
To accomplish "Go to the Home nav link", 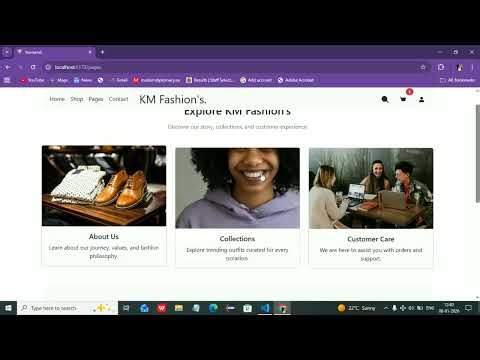I will coord(57,99).
